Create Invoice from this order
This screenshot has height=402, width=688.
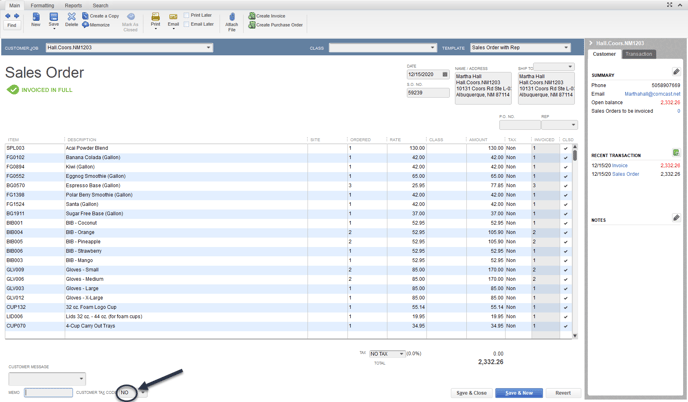click(x=267, y=16)
